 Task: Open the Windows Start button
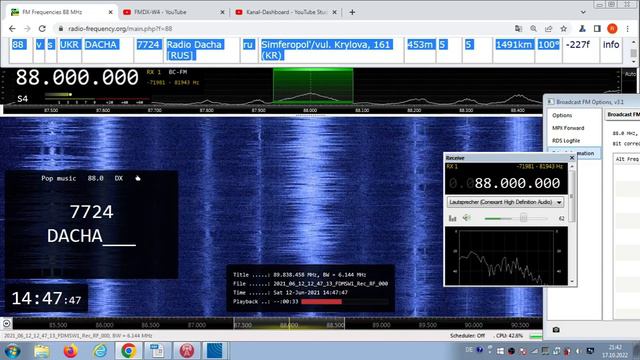click(x=12, y=351)
